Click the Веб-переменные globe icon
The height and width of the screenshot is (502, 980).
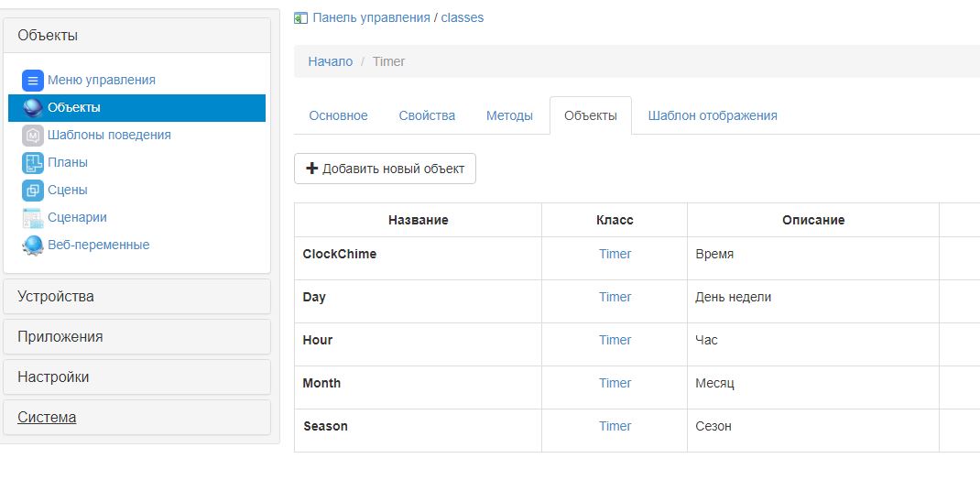tap(33, 246)
